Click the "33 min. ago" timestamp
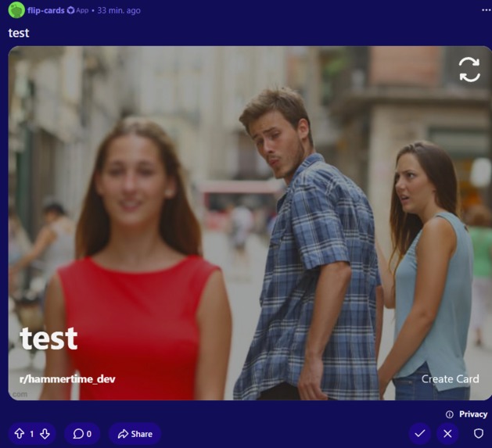 [x=119, y=10]
